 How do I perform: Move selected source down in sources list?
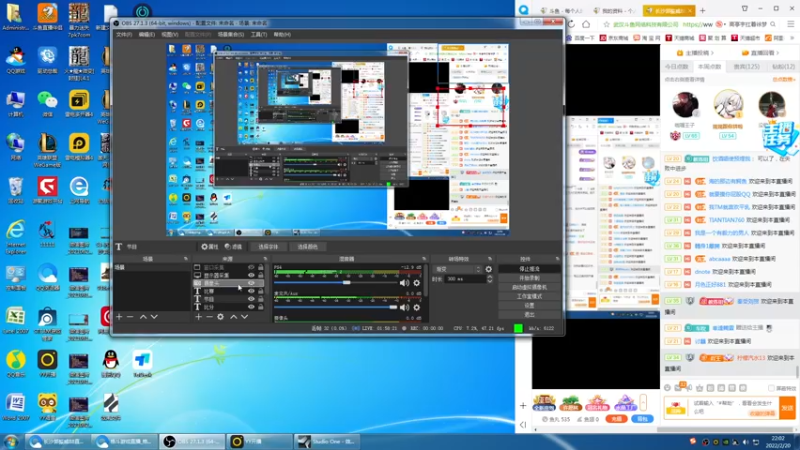244,317
